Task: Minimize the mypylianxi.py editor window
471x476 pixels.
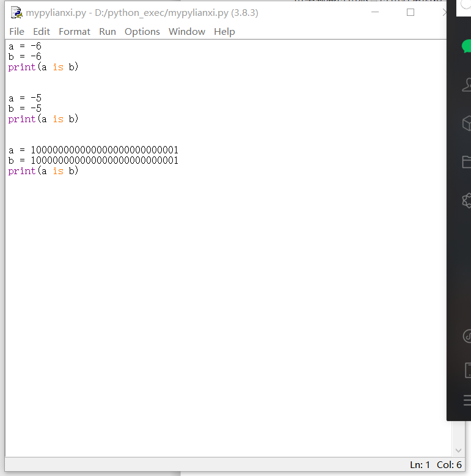Action: point(375,12)
